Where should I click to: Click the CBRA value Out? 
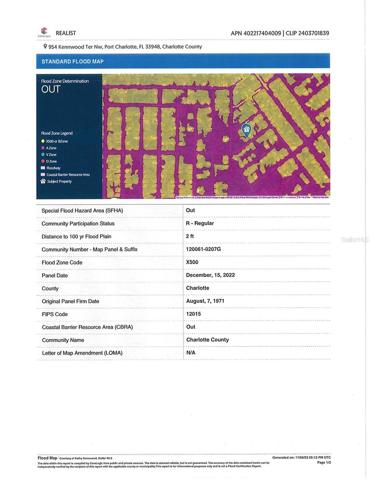(191, 327)
